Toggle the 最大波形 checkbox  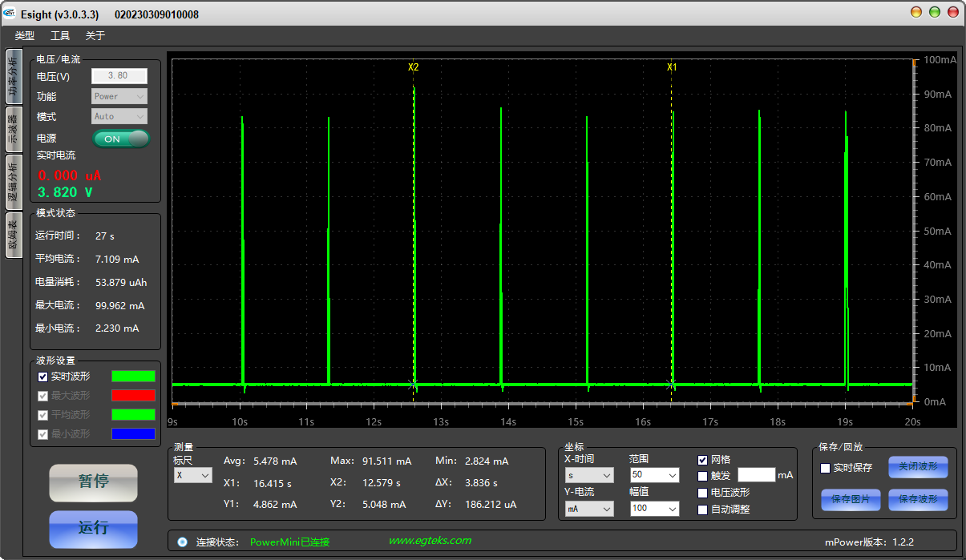click(43, 396)
